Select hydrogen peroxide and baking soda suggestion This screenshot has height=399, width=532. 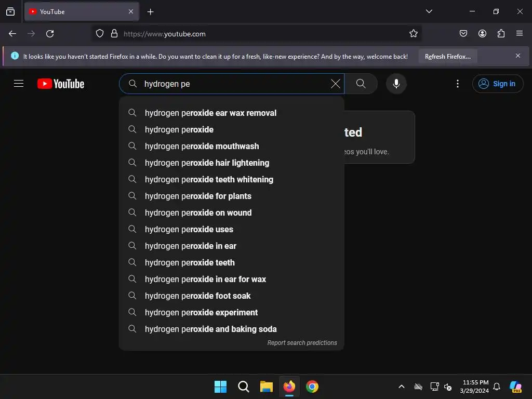(x=231, y=329)
